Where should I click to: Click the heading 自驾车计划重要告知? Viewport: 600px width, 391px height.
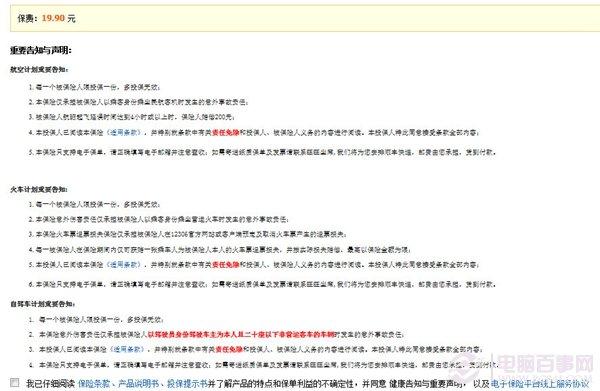point(42,304)
